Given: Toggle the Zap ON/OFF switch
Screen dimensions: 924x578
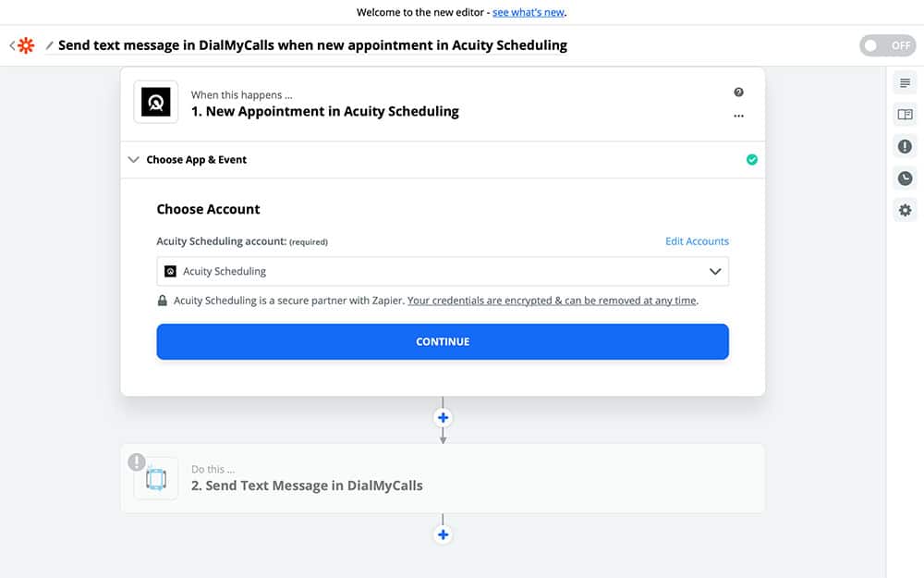Looking at the screenshot, I should 887,45.
